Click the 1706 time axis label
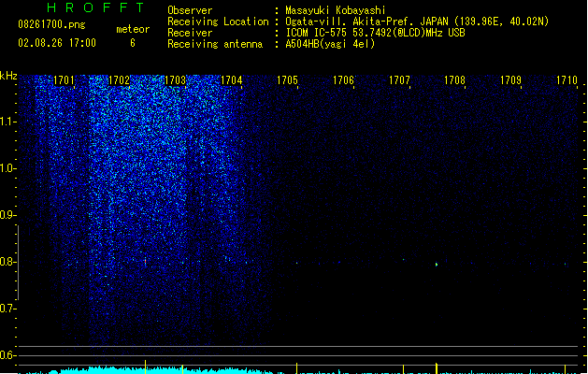This screenshot has height=374, width=588. [x=343, y=80]
